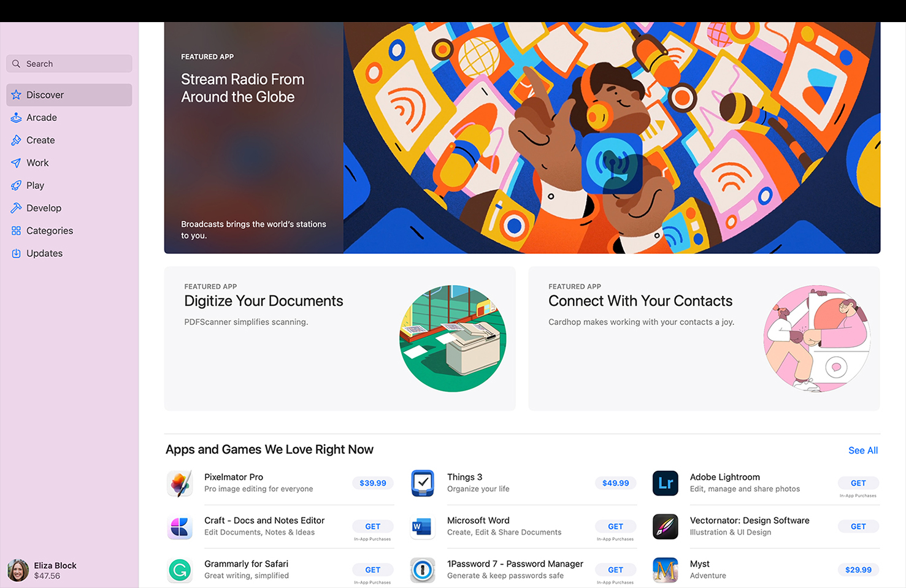Click the See All link
This screenshot has height=588, width=906.
(x=863, y=451)
